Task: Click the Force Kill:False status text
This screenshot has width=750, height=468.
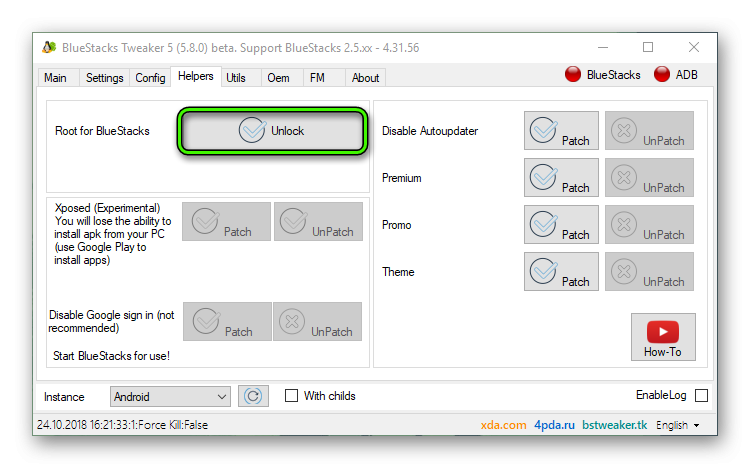Action: pyautogui.click(x=173, y=425)
